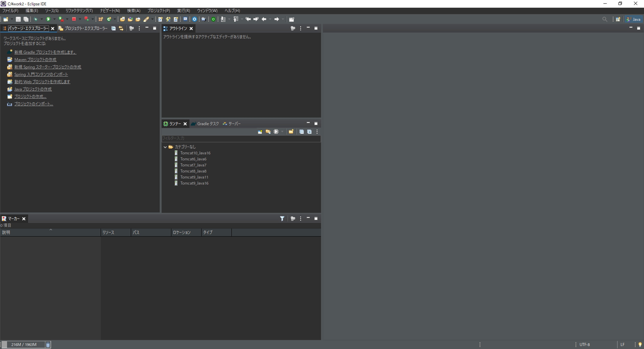Click プロジェクトのインポート... link
This screenshot has width=644, height=349.
pos(33,104)
